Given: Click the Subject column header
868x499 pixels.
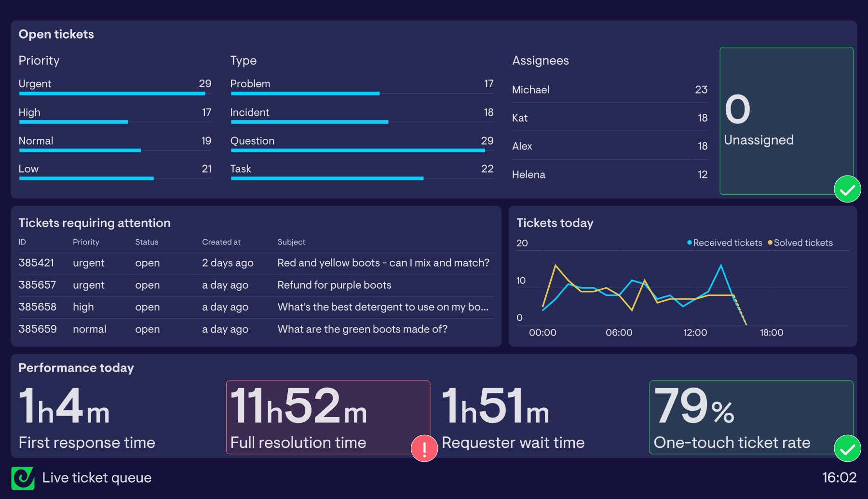Looking at the screenshot, I should coord(291,242).
